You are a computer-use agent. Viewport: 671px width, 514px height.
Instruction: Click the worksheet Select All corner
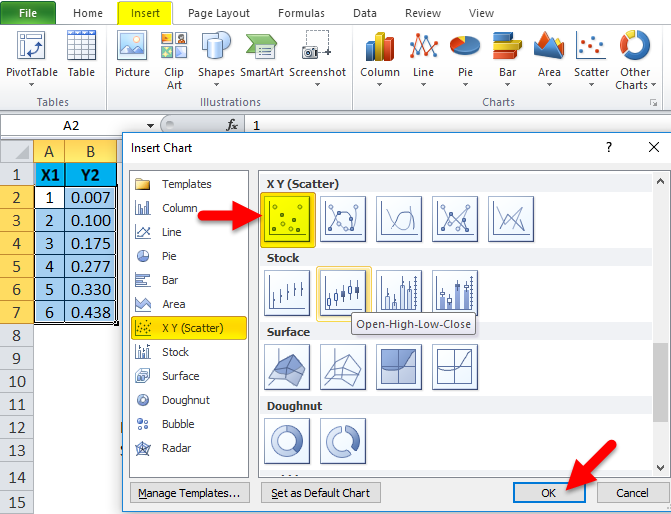coord(17,152)
